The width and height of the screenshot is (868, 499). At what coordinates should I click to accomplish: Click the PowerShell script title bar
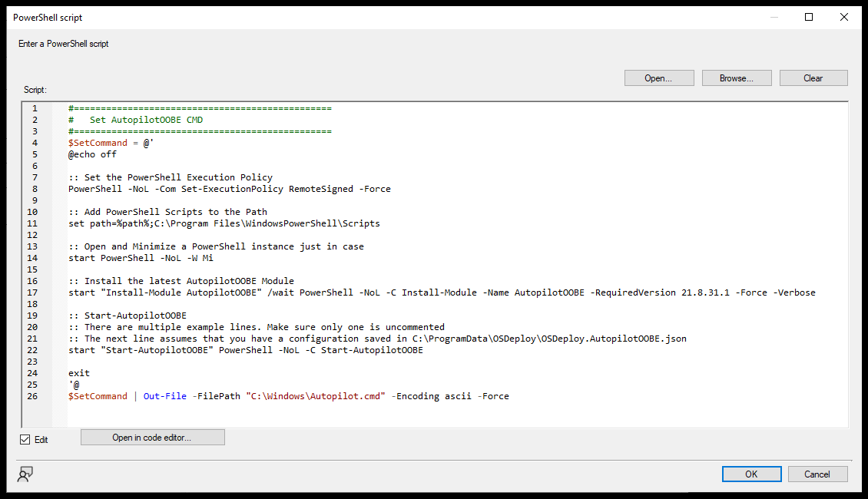48,17
